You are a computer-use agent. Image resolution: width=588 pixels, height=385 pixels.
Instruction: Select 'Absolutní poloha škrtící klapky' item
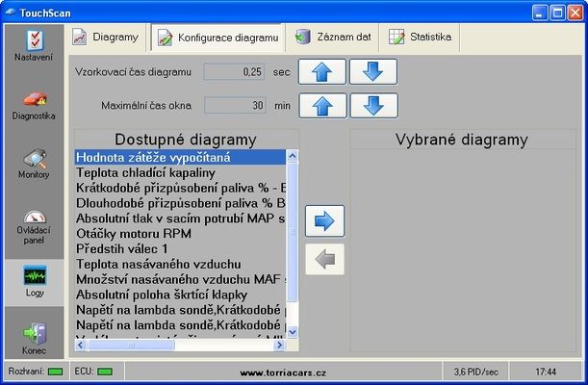pos(180,295)
